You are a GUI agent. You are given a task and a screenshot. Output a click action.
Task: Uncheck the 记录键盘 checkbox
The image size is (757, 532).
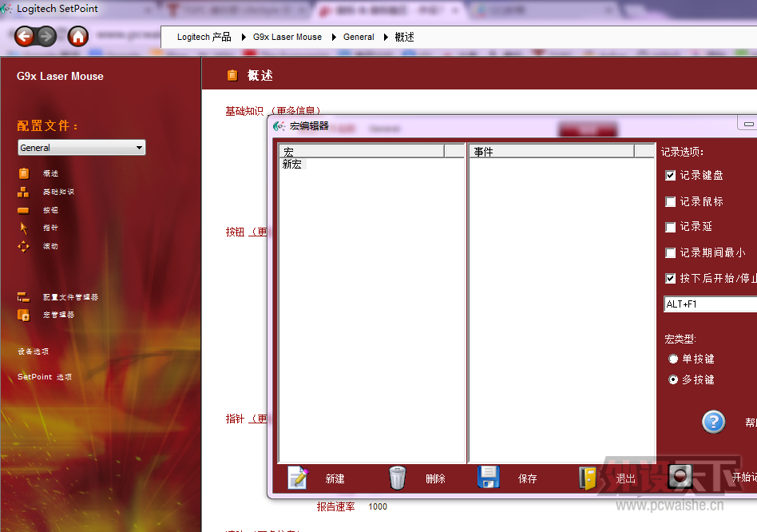[670, 175]
